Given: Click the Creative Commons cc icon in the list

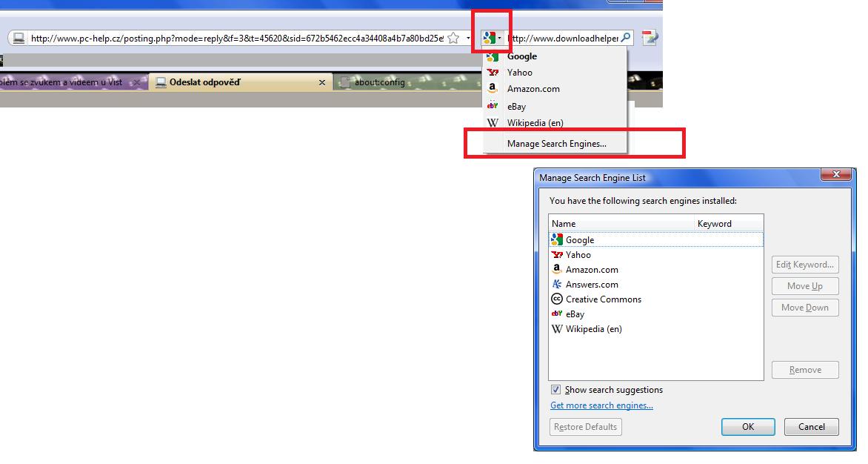Looking at the screenshot, I should point(557,299).
